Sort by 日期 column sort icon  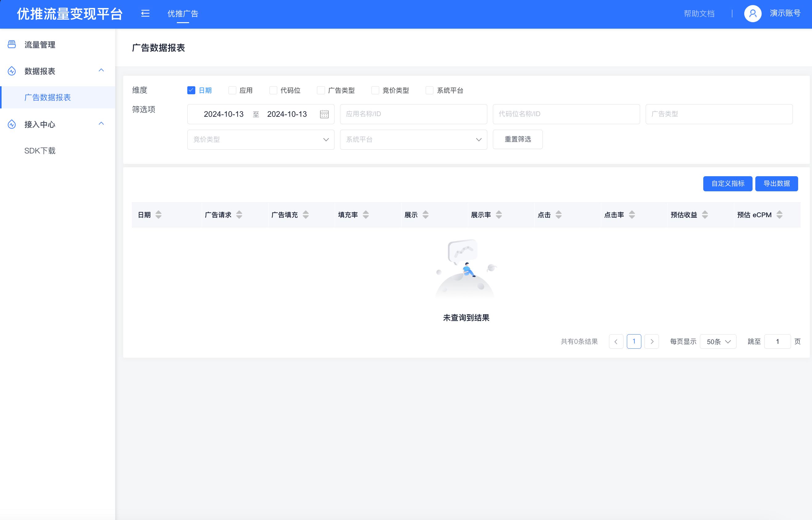(158, 214)
